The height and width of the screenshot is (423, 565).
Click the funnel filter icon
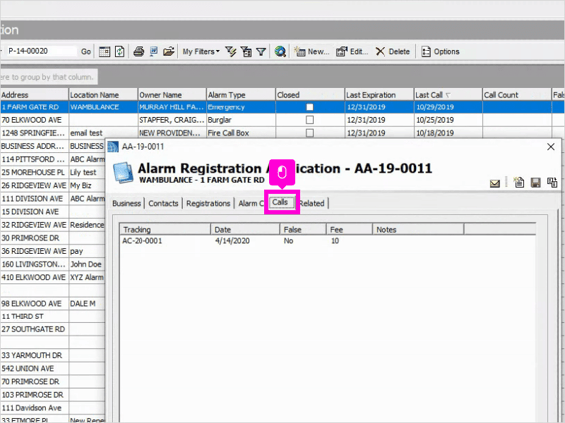pyautogui.click(x=261, y=52)
